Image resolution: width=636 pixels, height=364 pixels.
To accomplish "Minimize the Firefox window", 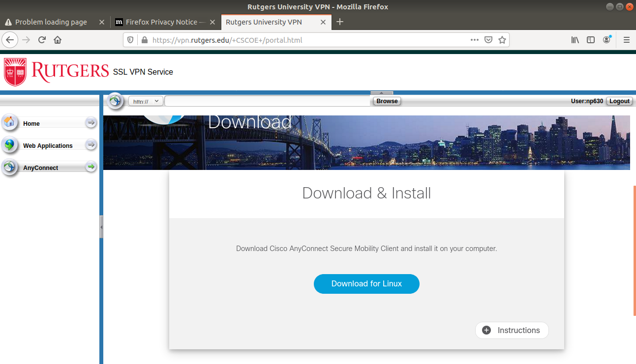I will [610, 7].
